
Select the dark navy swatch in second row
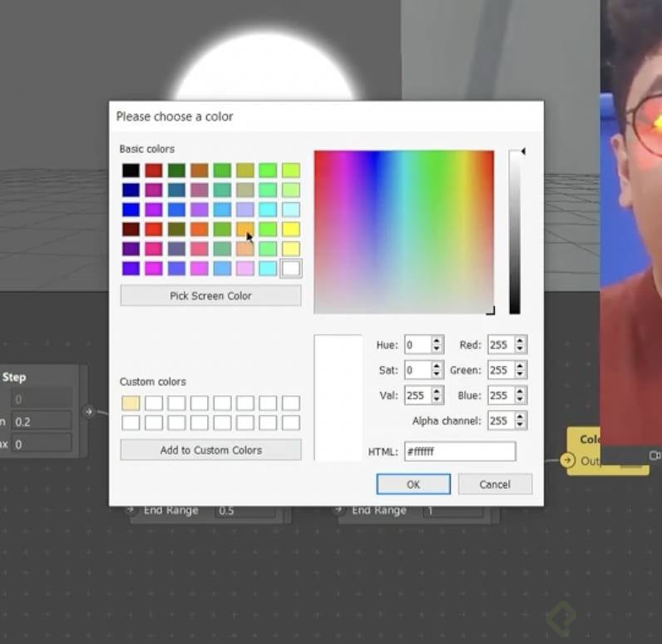[x=131, y=190]
